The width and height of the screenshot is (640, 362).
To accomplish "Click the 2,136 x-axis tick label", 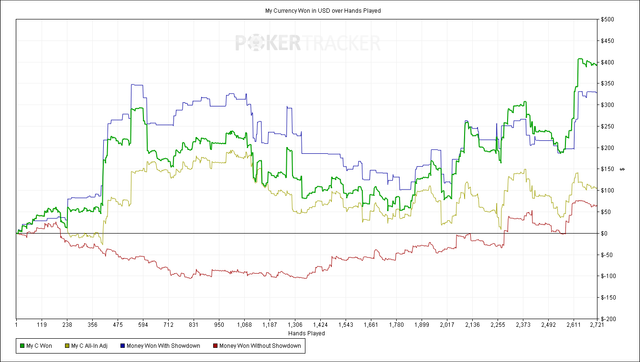I will tap(472, 325).
